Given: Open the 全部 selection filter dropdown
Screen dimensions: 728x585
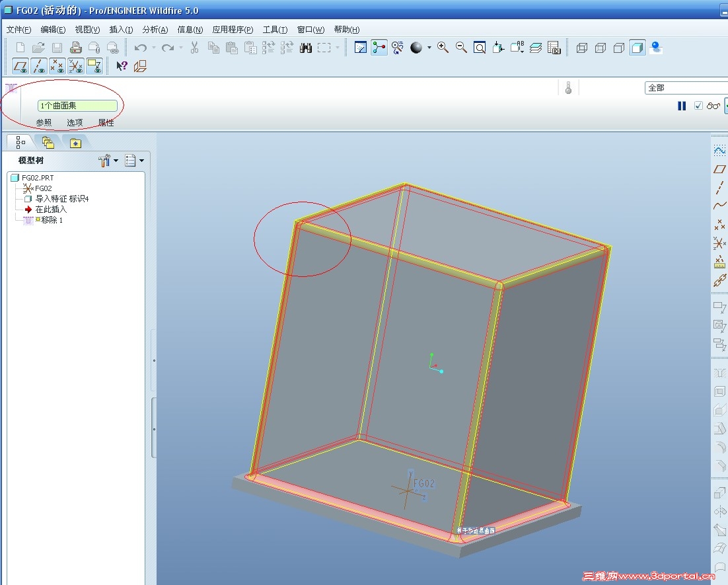Looking at the screenshot, I should click(x=686, y=88).
